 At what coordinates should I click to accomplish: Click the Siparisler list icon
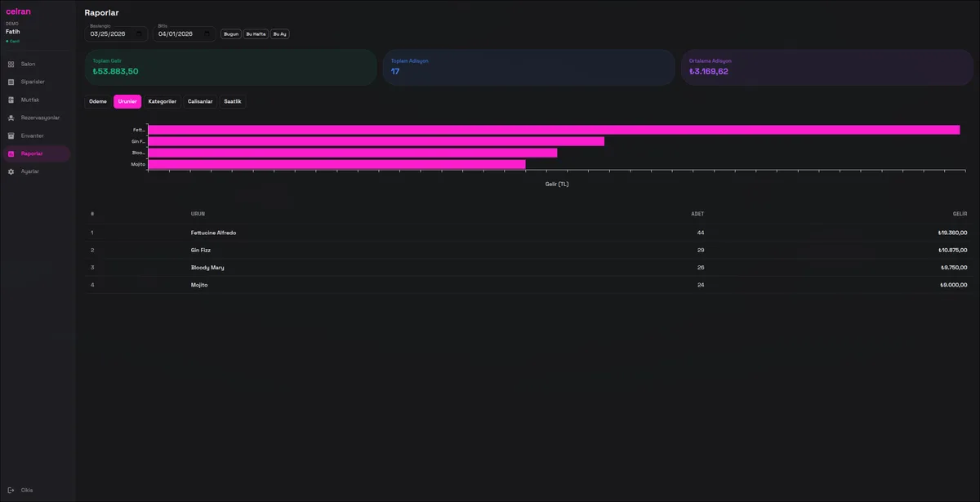click(11, 82)
